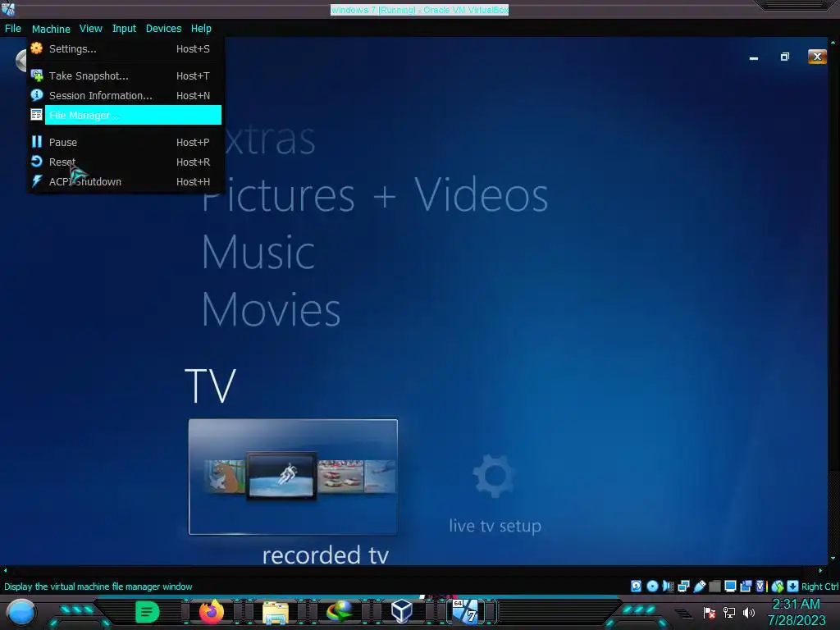Click the recording status icon
The height and width of the screenshot is (630, 840).
(x=745, y=586)
